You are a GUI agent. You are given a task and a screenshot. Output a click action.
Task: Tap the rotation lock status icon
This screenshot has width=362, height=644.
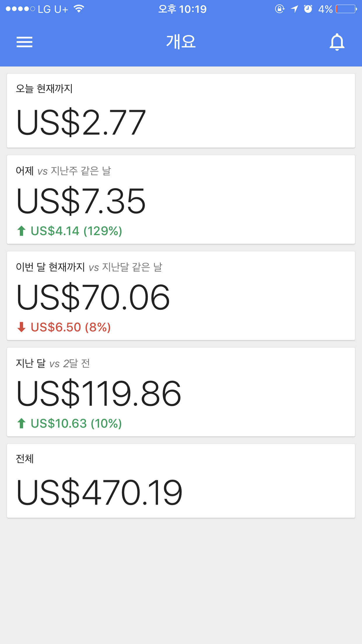(x=280, y=9)
